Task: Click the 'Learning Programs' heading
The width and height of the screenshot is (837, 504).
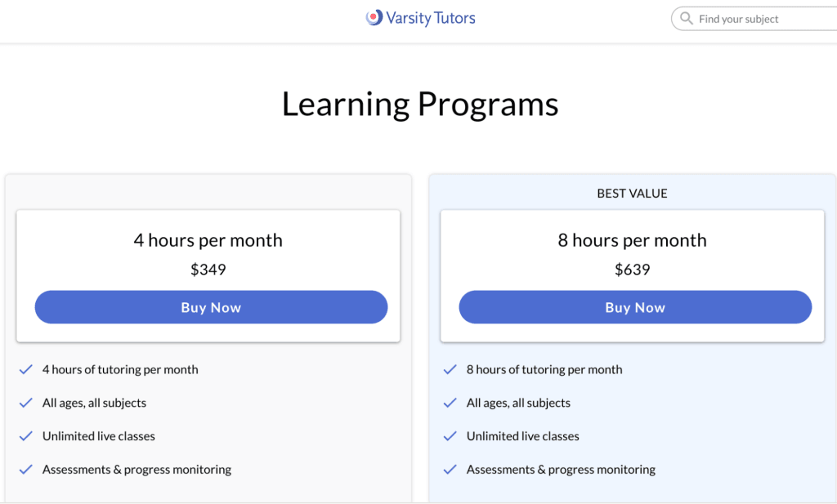Action: 419,104
